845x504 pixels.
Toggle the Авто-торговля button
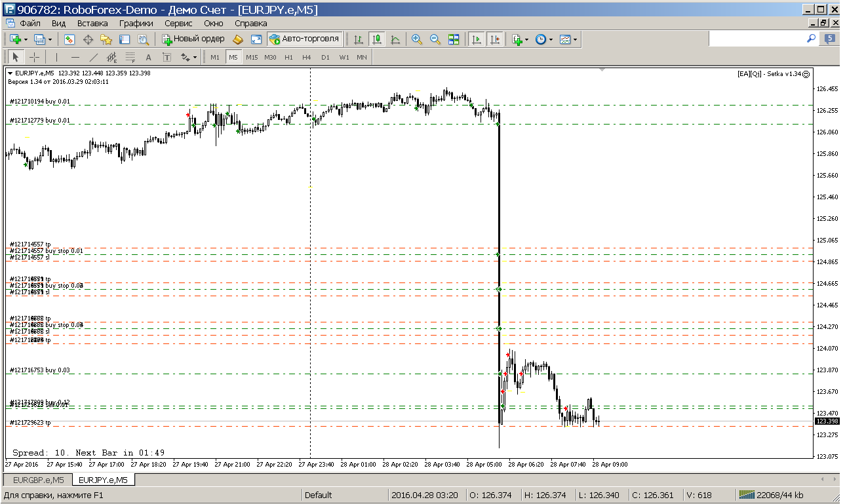(304, 39)
